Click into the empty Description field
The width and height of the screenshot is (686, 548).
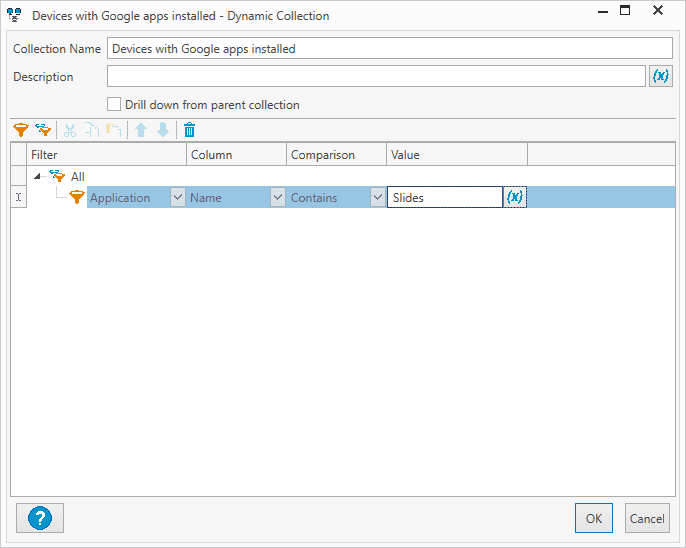pos(376,77)
